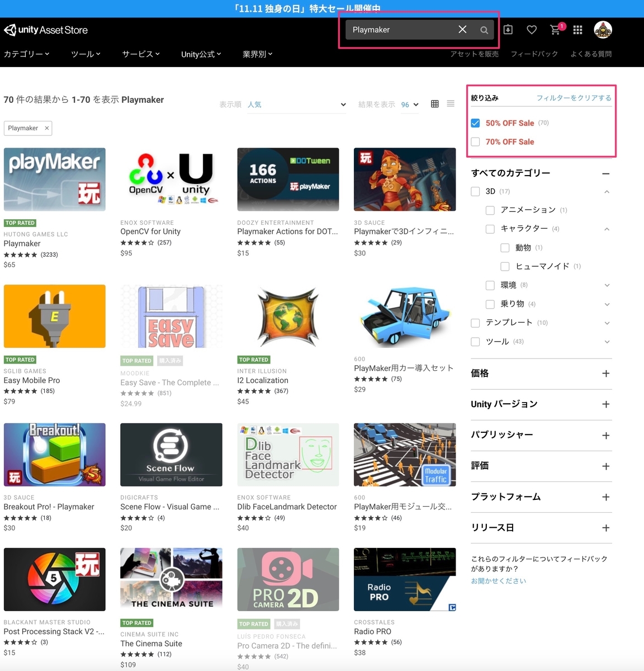Open the shopping cart icon
This screenshot has width=644, height=671.
[x=555, y=30]
